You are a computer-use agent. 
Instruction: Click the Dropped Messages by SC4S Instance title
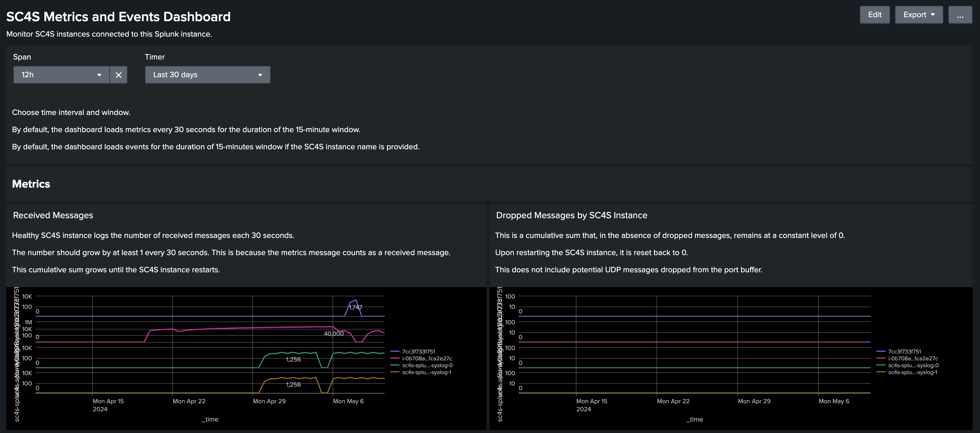click(x=571, y=215)
